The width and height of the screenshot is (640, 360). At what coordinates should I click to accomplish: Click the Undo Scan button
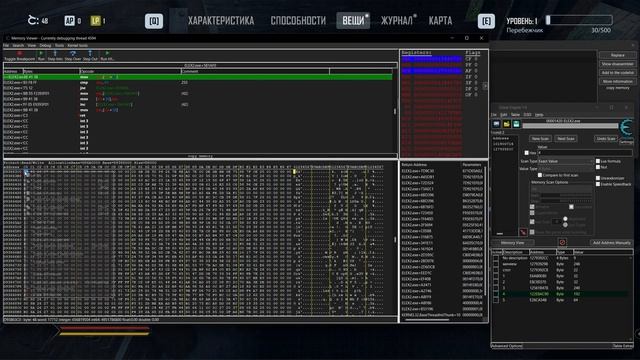click(605, 139)
